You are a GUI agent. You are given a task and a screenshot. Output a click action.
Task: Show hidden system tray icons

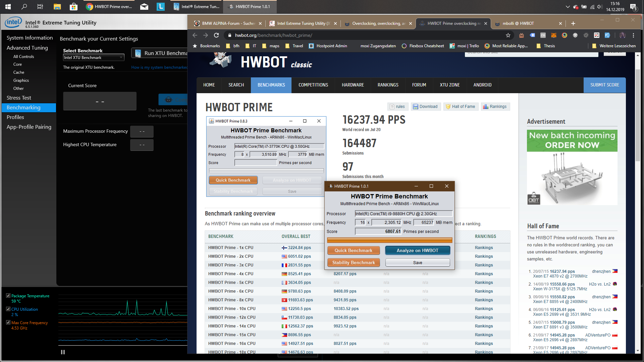(x=568, y=7)
